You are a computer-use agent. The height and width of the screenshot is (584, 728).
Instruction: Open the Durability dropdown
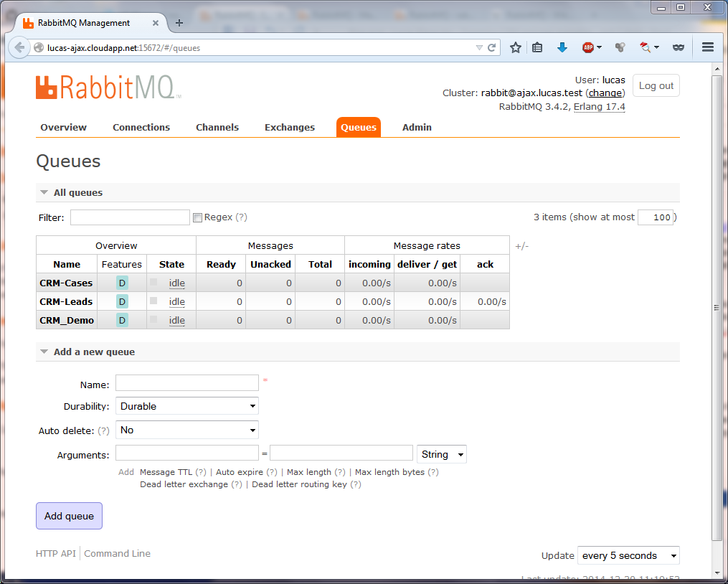[186, 406]
